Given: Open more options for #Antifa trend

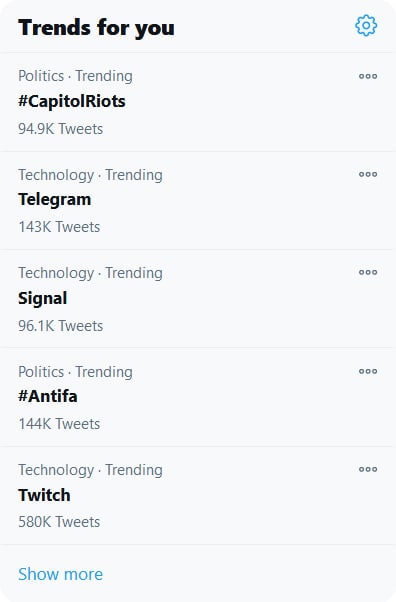Looking at the screenshot, I should point(368,371).
